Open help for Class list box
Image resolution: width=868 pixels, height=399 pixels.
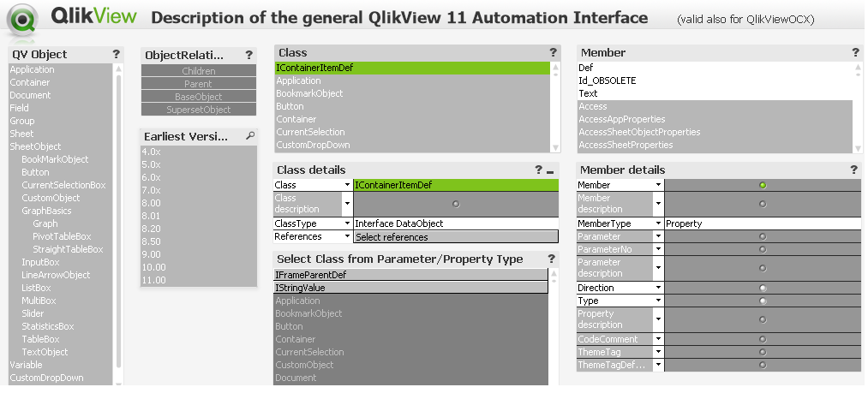553,52
